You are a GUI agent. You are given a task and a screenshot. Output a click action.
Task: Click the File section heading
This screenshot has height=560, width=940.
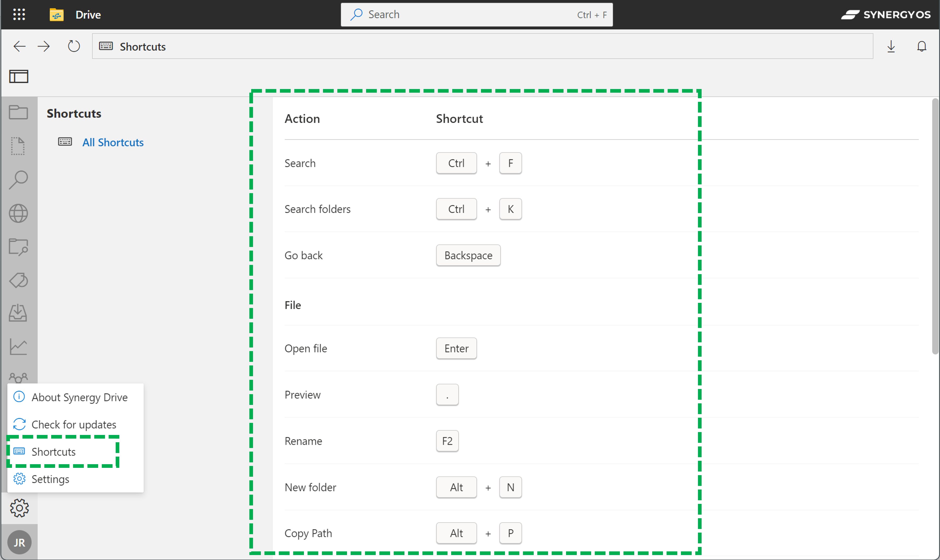(293, 305)
